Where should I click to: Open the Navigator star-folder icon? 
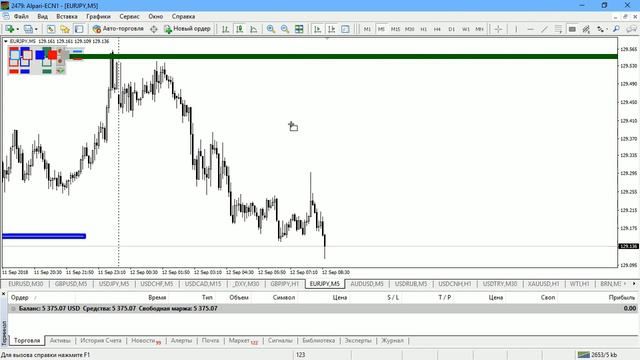click(65, 29)
